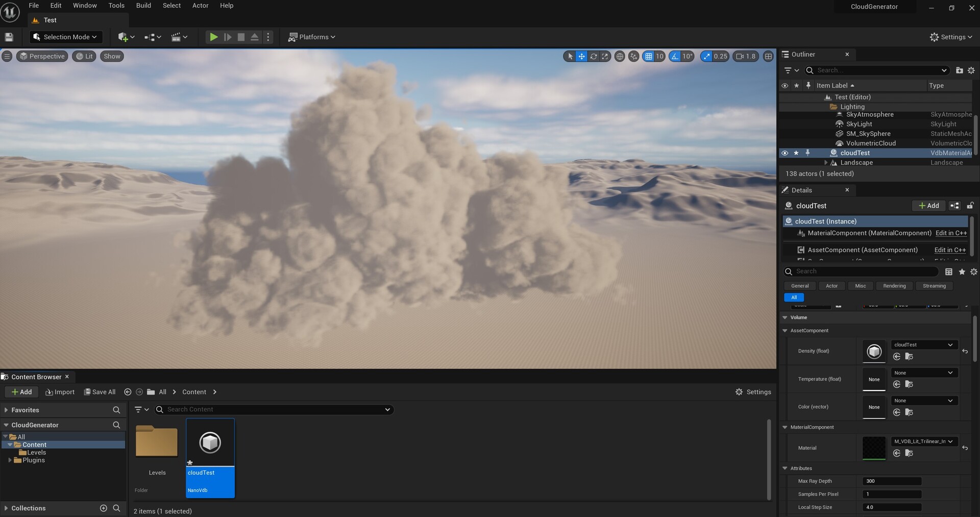
Task: Open the Outliner settings gear icon
Action: [x=971, y=70]
